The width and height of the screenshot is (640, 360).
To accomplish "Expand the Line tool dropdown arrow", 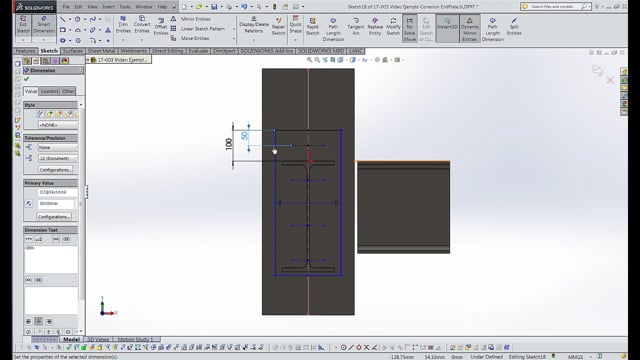I will [x=70, y=19].
